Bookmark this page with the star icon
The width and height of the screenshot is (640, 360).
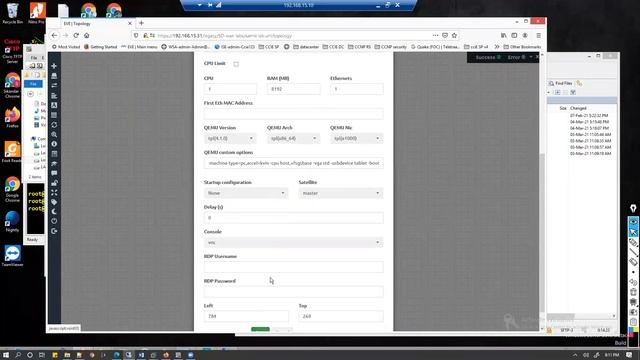click(454, 36)
